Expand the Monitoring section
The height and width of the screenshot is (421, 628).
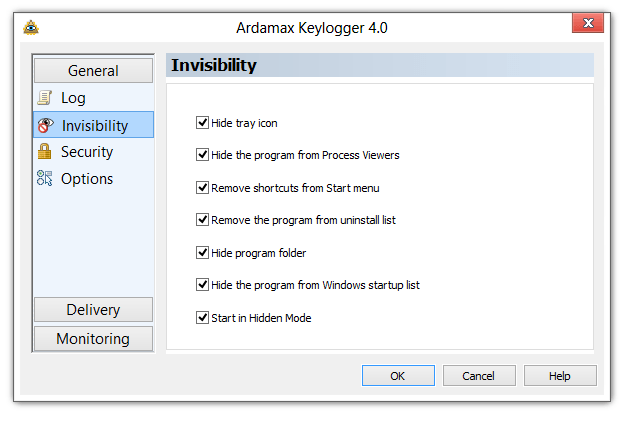[93, 339]
